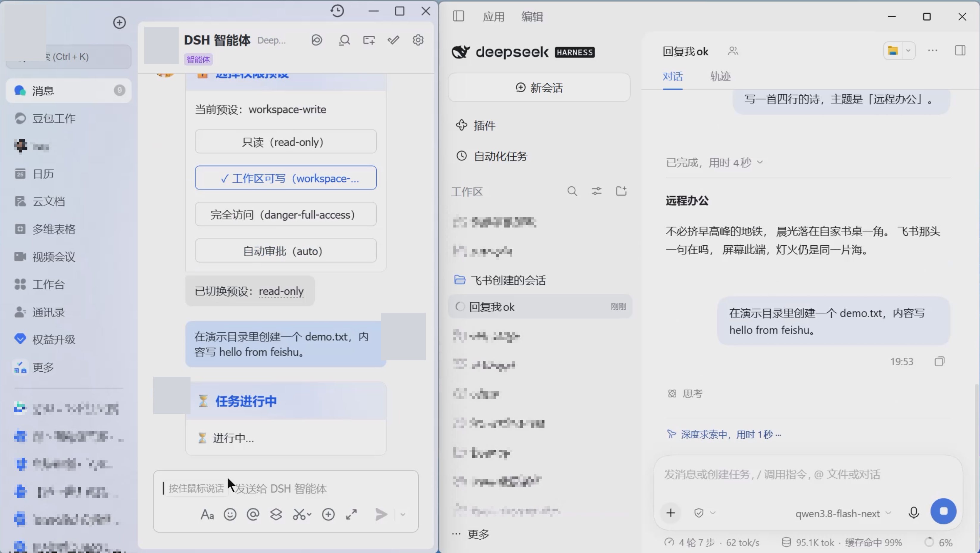Open the qwen3.8-flash-next model dropdown
This screenshot has height=553, width=980.
pos(843,513)
